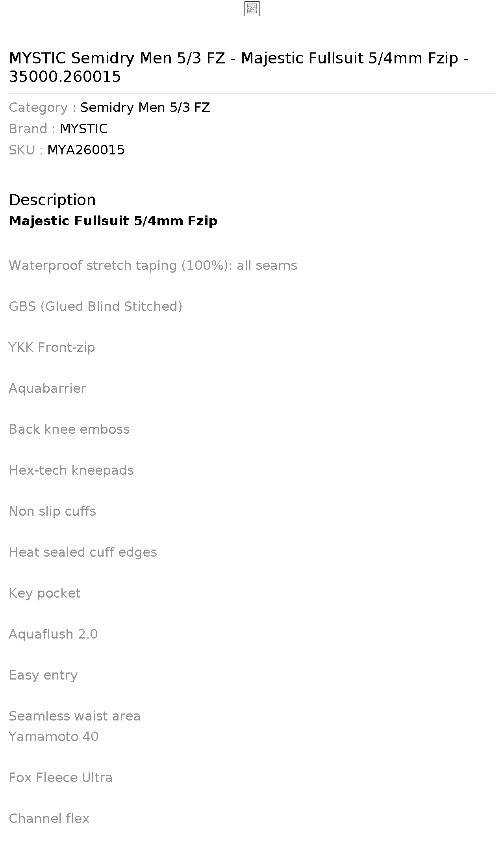Click the Heat sealed cuff edges text

tap(83, 552)
